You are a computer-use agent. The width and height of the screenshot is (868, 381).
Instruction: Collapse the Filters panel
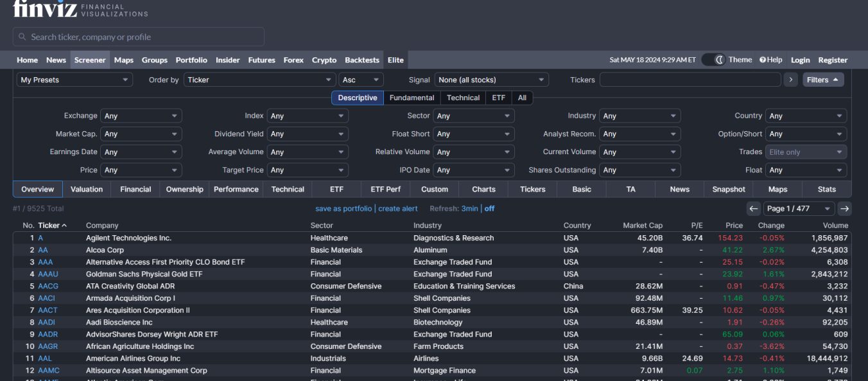point(823,80)
